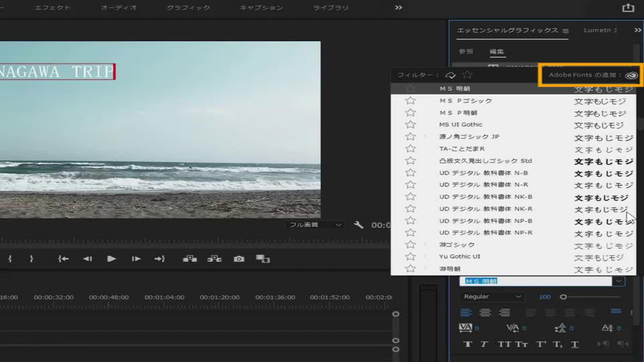Click the Lift button icon

[190, 259]
